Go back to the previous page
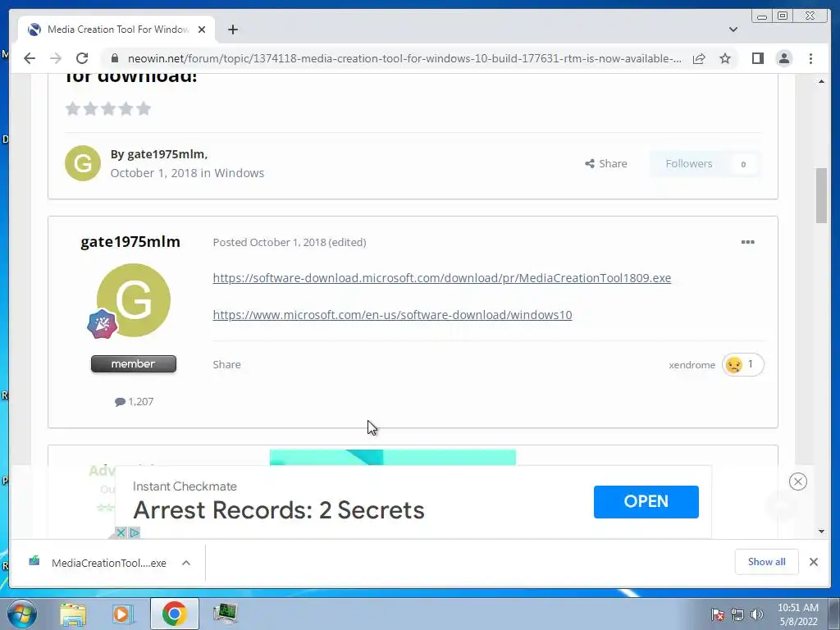The width and height of the screenshot is (840, 630). (x=30, y=58)
